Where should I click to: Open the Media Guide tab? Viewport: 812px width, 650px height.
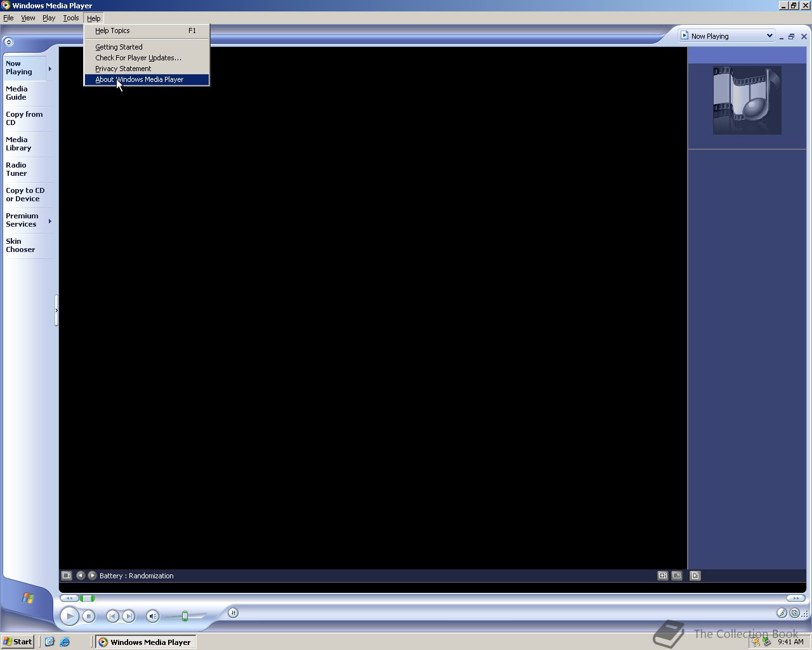click(x=28, y=93)
